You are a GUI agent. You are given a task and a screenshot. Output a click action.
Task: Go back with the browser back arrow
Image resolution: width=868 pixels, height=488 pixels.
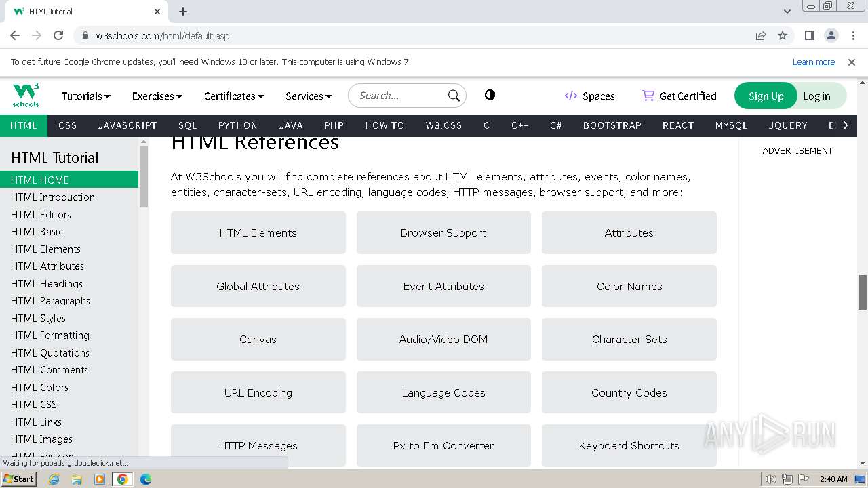[15, 35]
